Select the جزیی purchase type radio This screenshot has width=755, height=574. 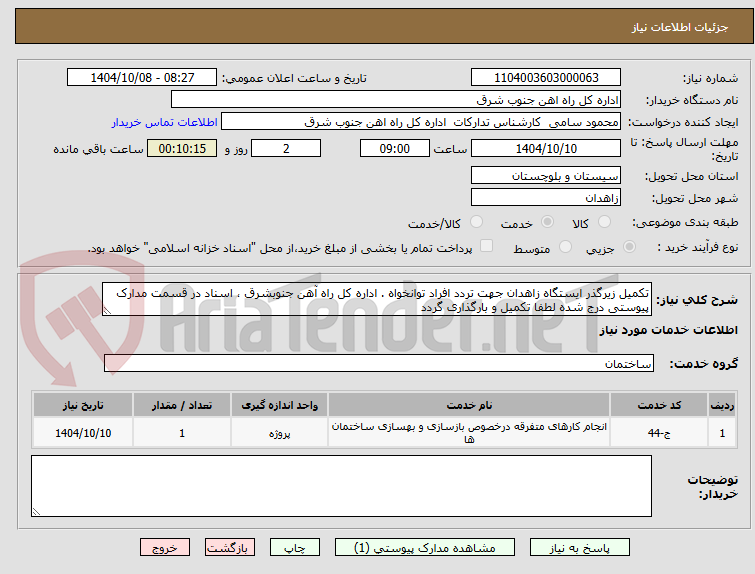[x=629, y=247]
